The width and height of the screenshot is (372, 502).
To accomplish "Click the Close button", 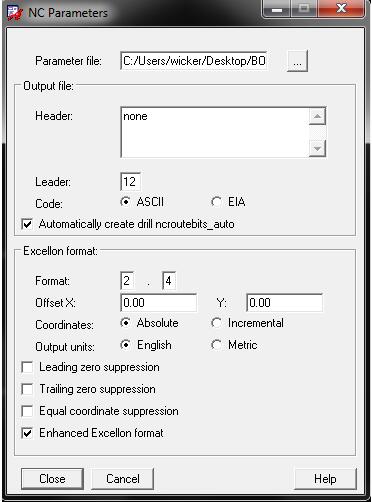I will (52, 479).
